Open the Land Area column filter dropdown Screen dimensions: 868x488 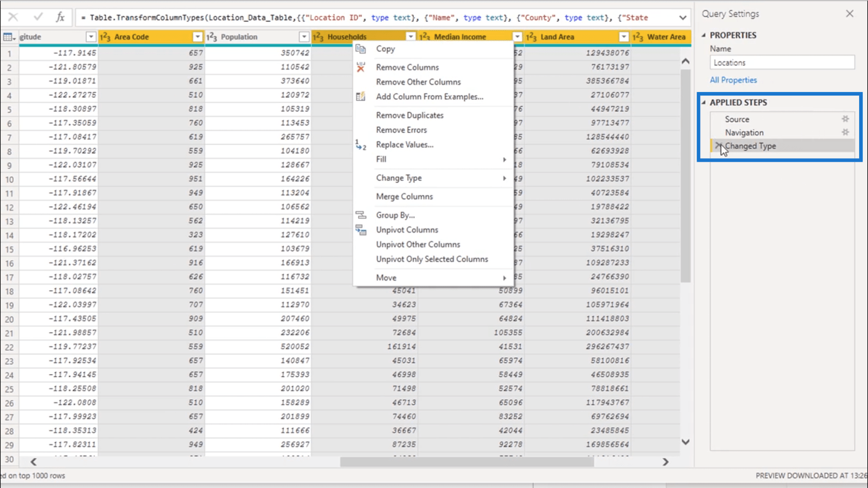tap(624, 37)
